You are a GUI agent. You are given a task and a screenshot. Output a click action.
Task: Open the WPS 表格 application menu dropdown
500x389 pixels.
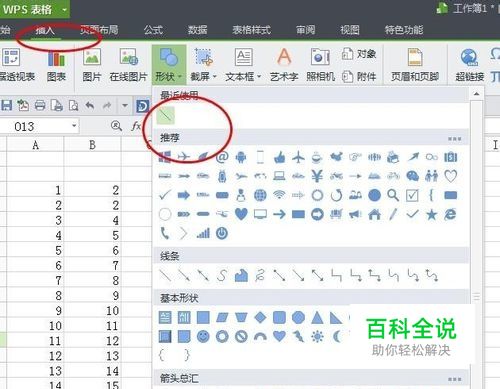click(x=65, y=10)
